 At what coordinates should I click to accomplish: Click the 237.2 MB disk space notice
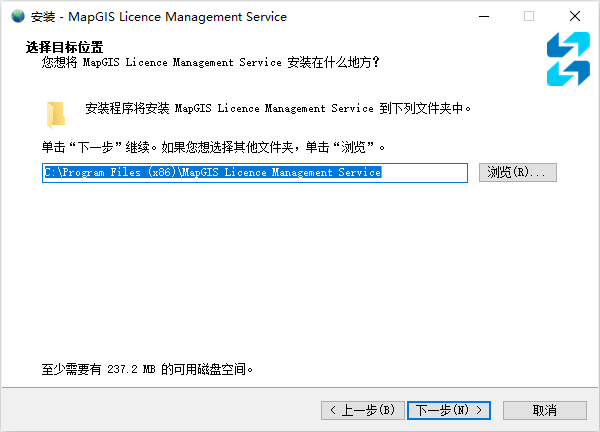(x=148, y=368)
